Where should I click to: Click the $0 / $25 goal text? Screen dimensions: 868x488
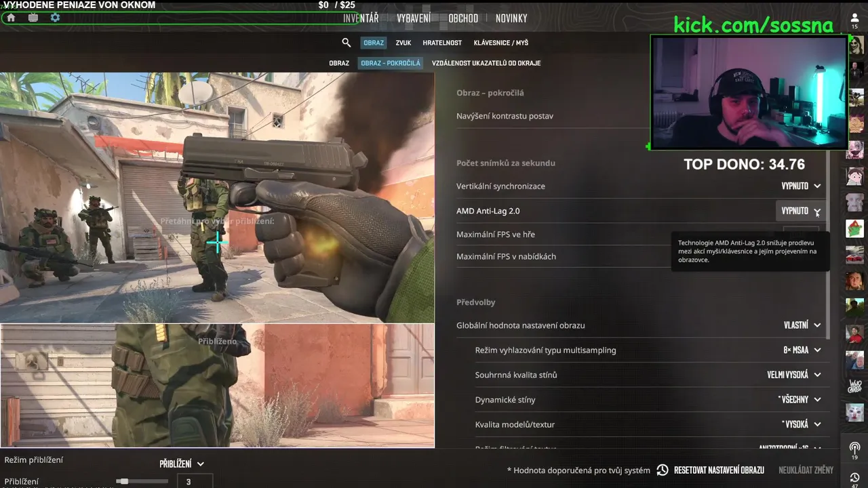(x=337, y=5)
